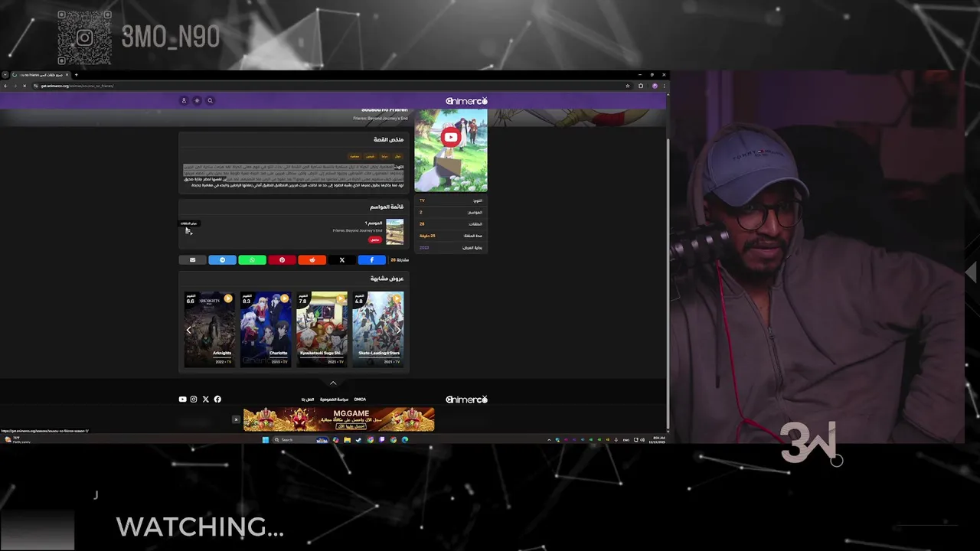
Task: Share the page on X
Action: pyautogui.click(x=341, y=260)
